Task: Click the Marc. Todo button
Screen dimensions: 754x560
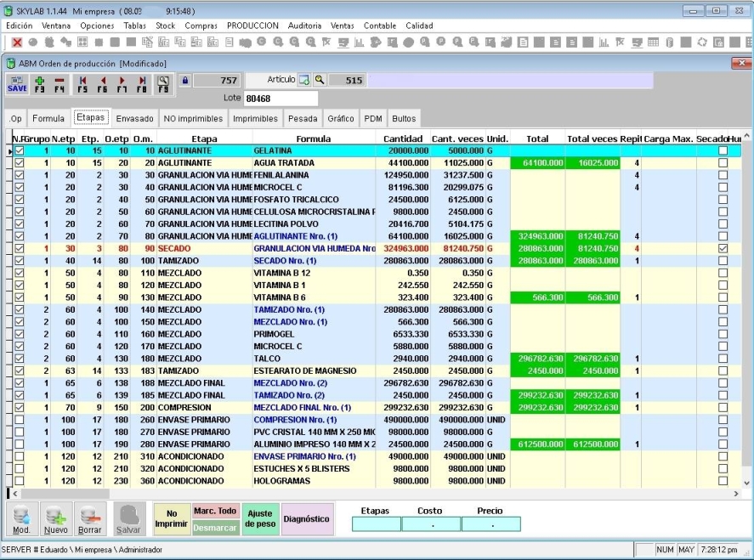Action: (215, 511)
